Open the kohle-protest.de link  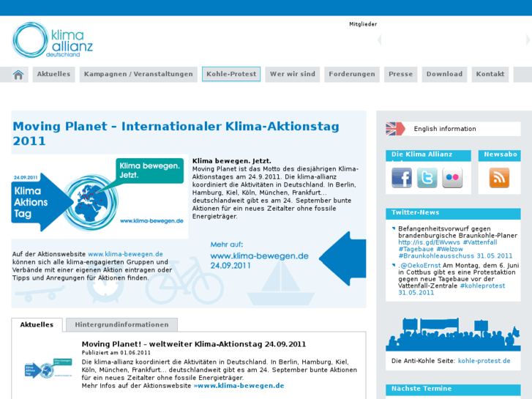[484, 361]
